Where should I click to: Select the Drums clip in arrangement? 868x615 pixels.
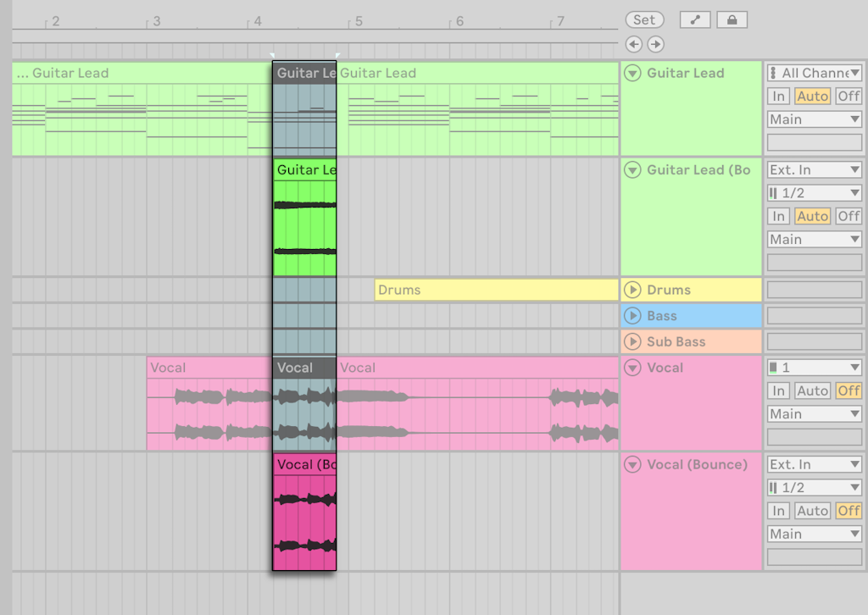click(496, 290)
